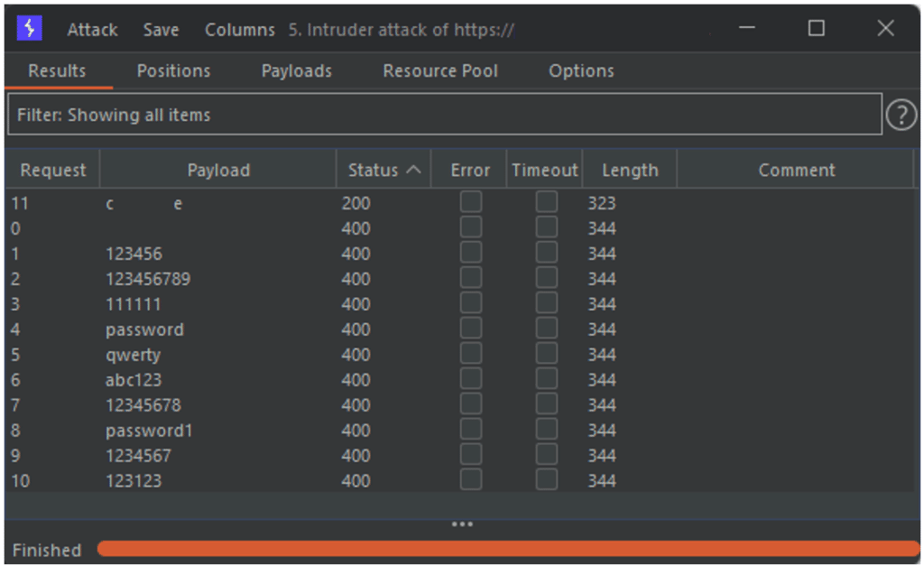Select length 323 in request 11 row
The image size is (924, 566).
pyautogui.click(x=602, y=203)
